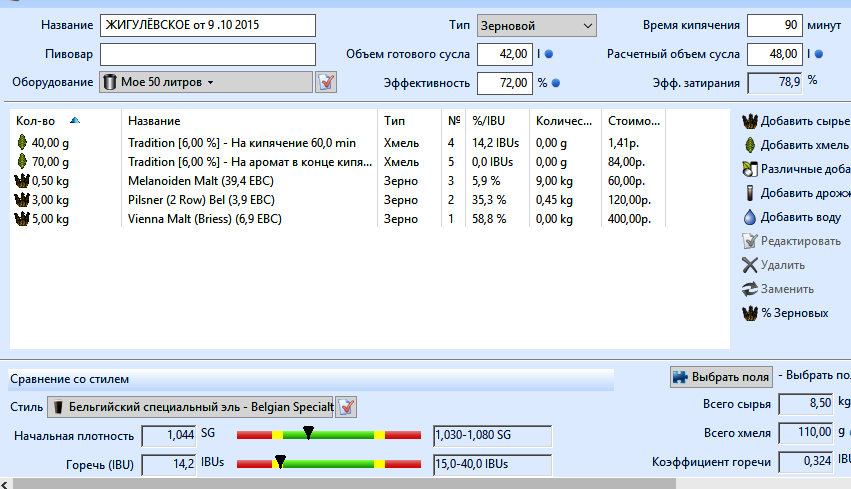
Task: Click Add yeast (Добавить дрожжи) icon
Action: tap(750, 193)
